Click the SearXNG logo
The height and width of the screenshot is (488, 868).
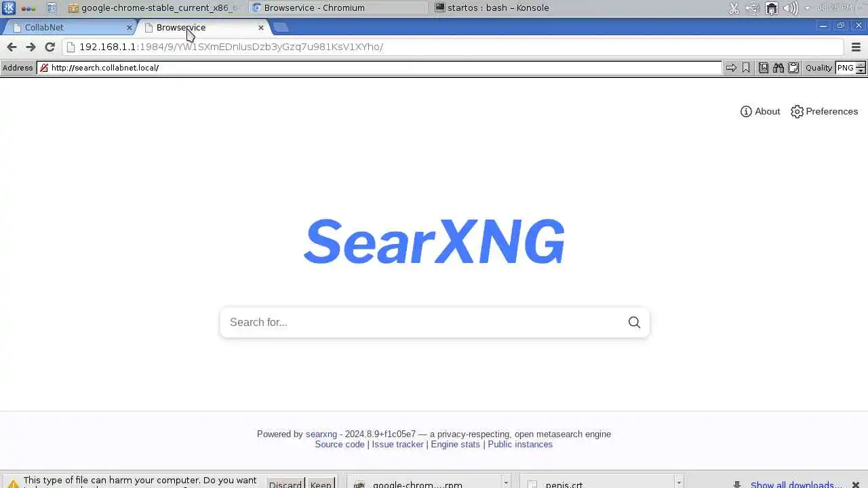tap(434, 241)
